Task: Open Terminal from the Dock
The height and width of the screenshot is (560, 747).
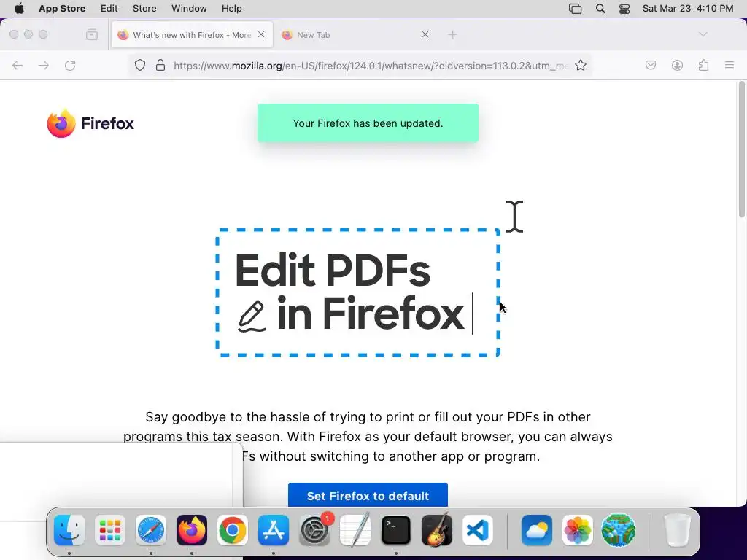Action: (x=396, y=530)
